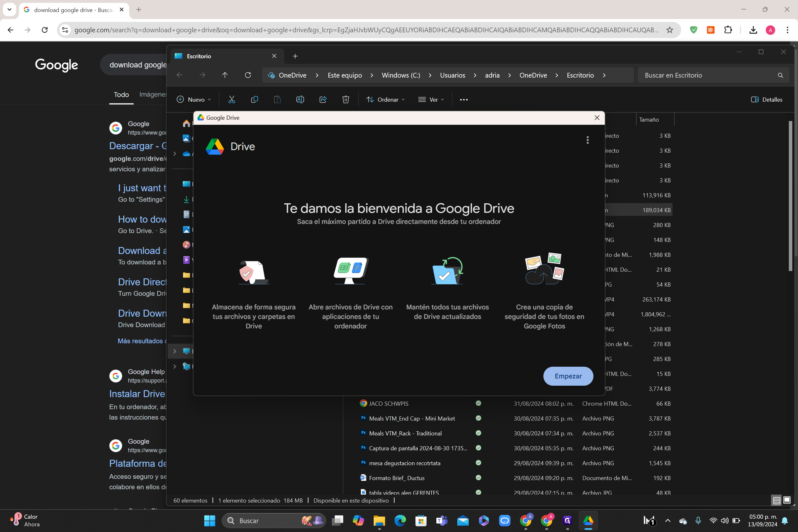Open the Nuevo dropdown in File Explorer
The height and width of the screenshot is (532, 798).
(x=194, y=99)
